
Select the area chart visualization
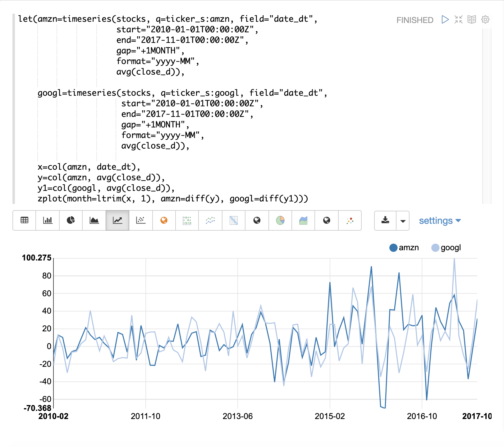[94, 220]
